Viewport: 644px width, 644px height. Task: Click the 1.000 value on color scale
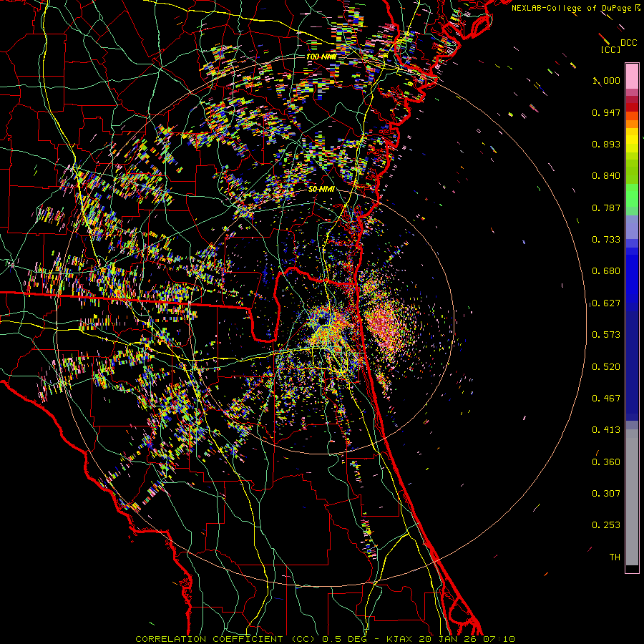point(606,80)
